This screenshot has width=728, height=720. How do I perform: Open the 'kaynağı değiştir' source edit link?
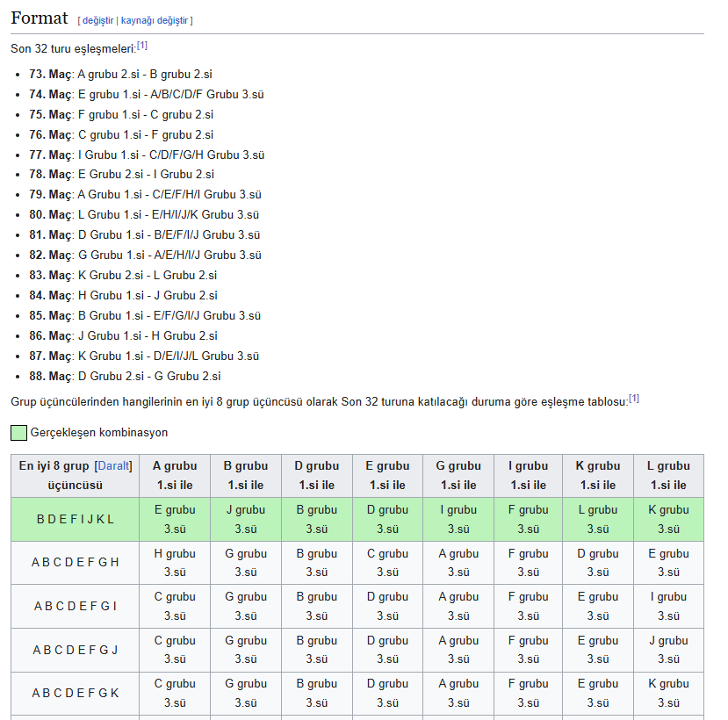click(155, 20)
